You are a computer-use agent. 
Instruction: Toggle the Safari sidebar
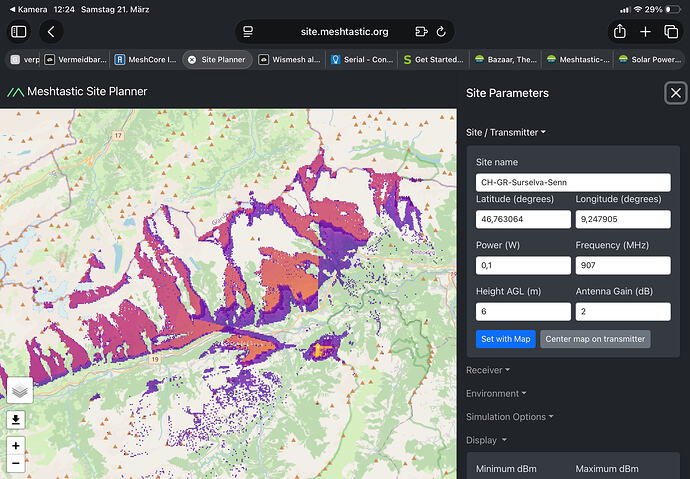click(19, 31)
